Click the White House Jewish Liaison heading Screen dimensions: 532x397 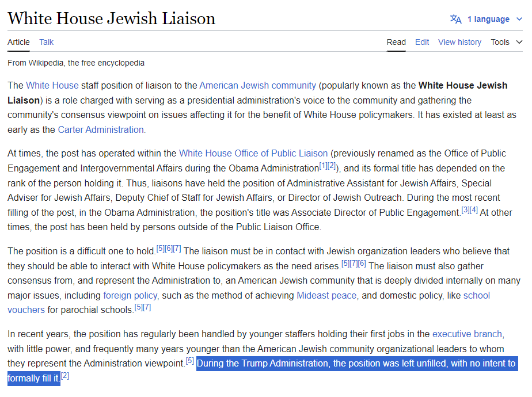coord(111,18)
